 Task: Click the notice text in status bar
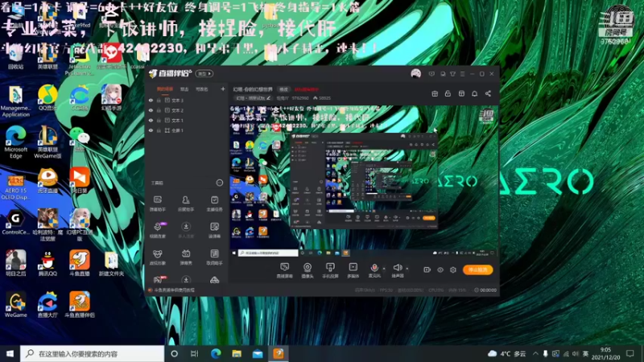point(174,290)
